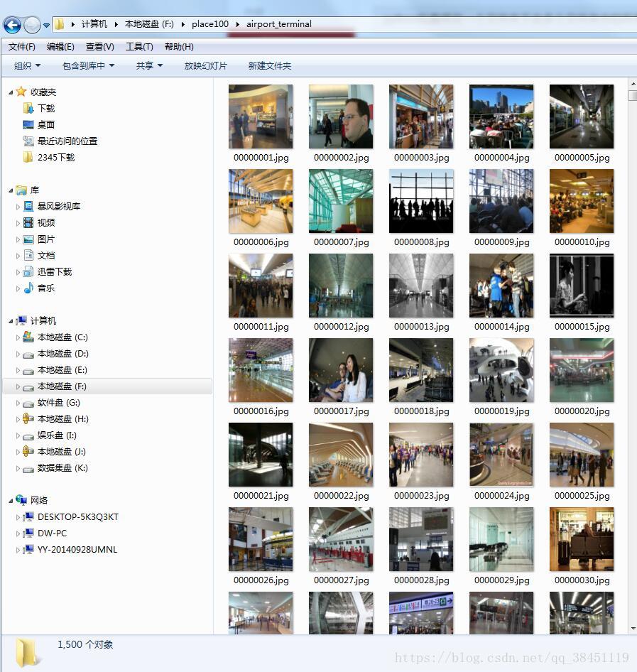Click the 计算机 computer icon

(21, 320)
